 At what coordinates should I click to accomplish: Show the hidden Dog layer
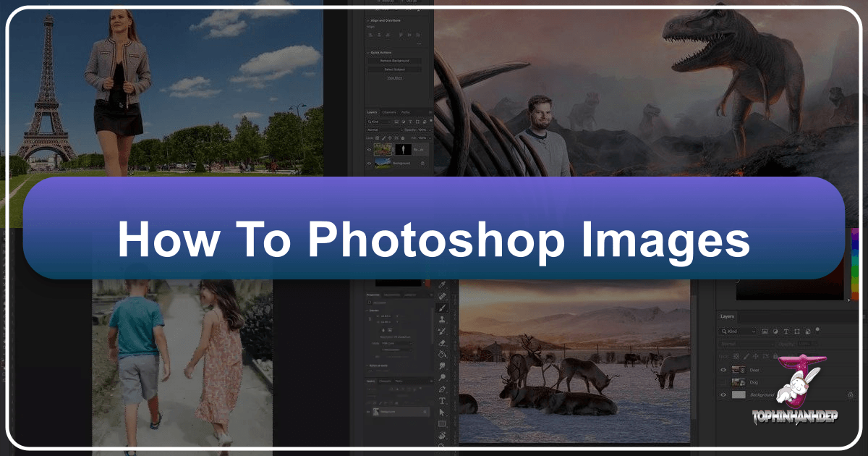pyautogui.click(x=723, y=382)
